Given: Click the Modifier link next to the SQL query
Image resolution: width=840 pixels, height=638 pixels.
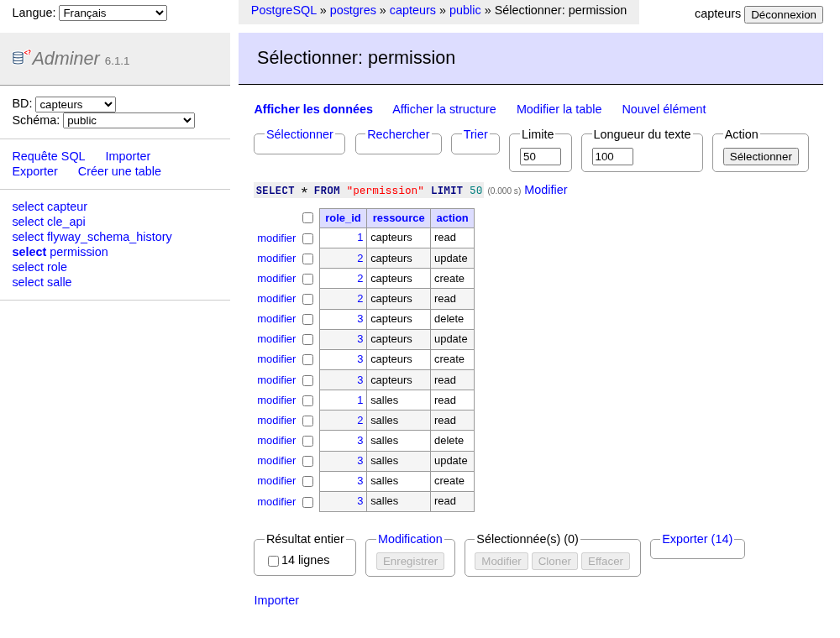Looking at the screenshot, I should coord(545,190).
